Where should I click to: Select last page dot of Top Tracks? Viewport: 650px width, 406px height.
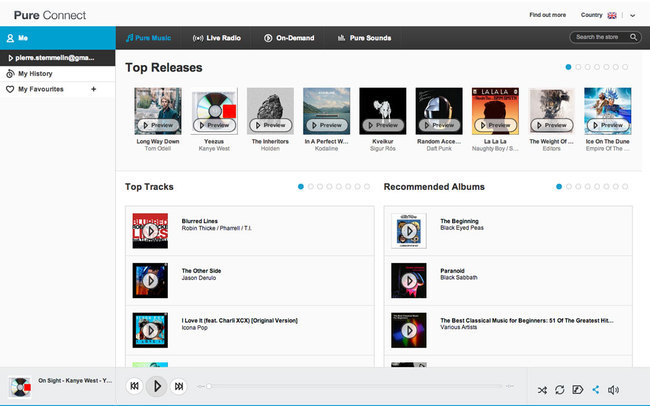[x=367, y=187]
